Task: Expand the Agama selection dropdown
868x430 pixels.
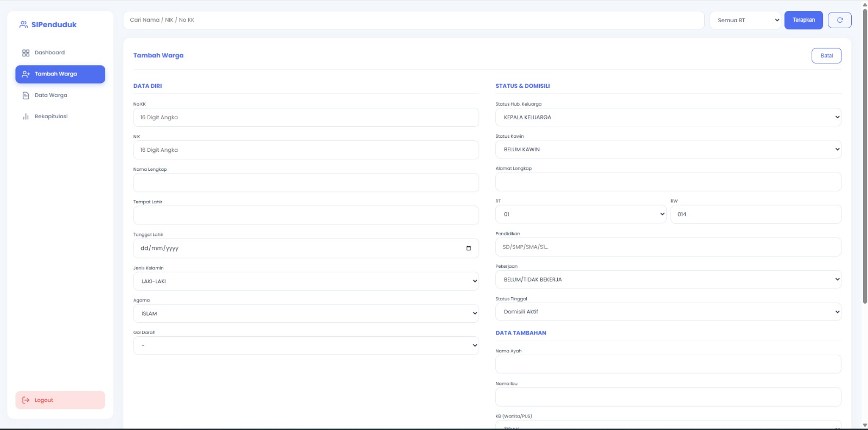Action: coord(306,313)
